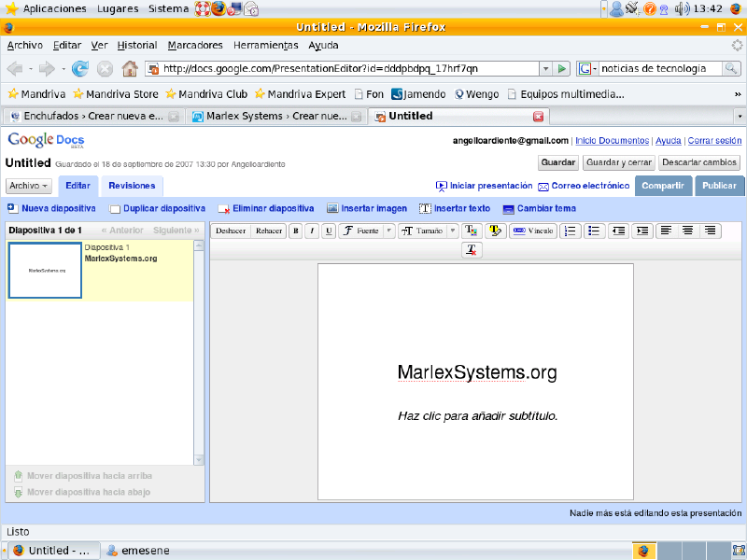Click Duplicar diapositiva
The height and width of the screenshot is (560, 747).
click(x=157, y=208)
